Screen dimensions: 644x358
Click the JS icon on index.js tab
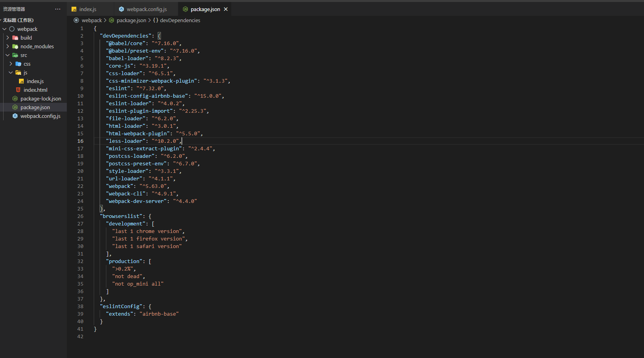74,9
